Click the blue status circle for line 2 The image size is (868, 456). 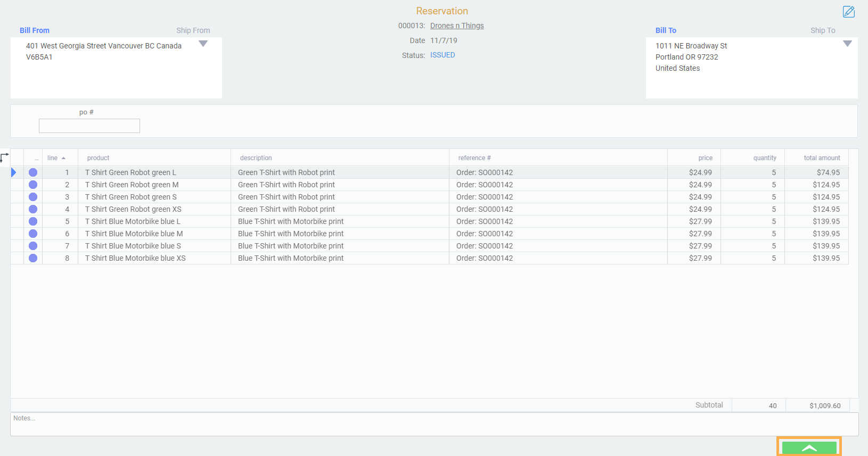coord(33,185)
